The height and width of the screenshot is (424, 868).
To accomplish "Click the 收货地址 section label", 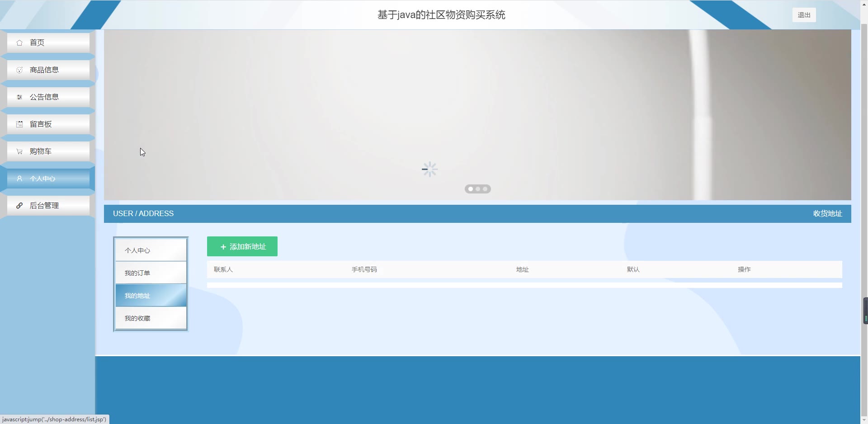I will [828, 213].
